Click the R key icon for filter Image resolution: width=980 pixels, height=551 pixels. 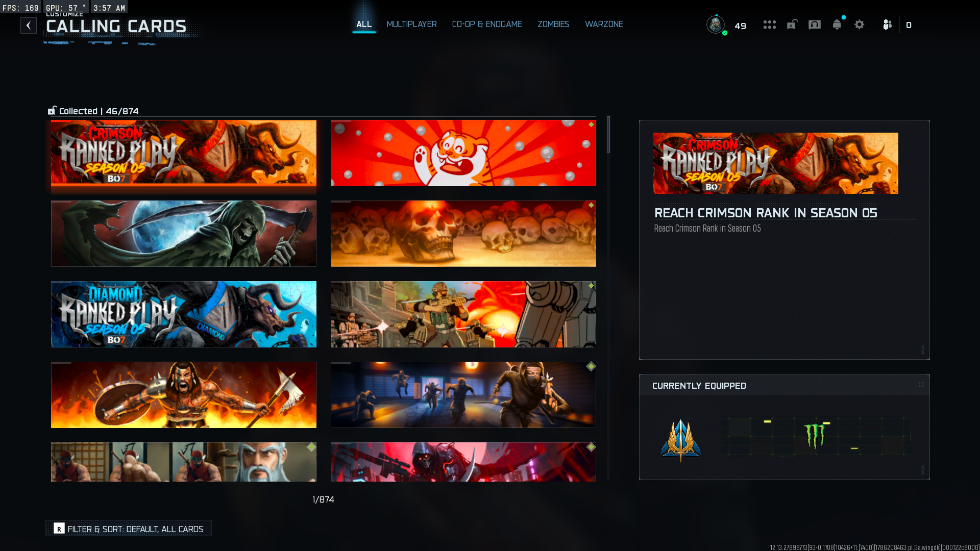[x=59, y=529]
